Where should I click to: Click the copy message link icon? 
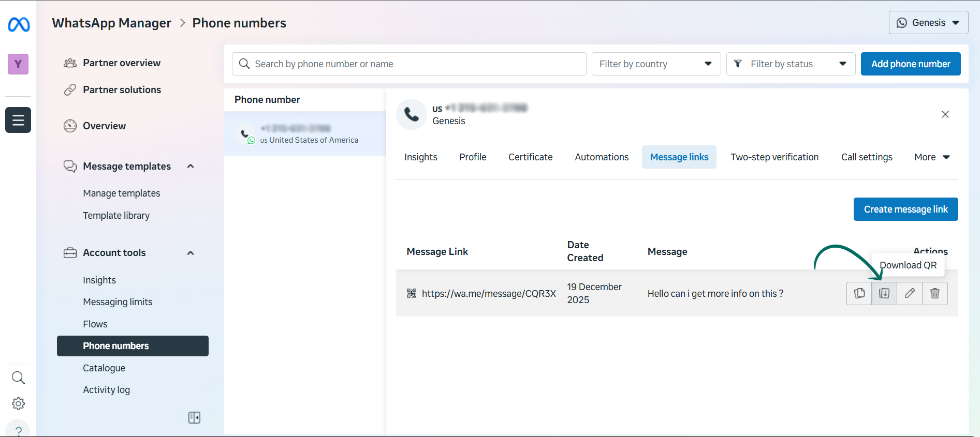(x=859, y=293)
